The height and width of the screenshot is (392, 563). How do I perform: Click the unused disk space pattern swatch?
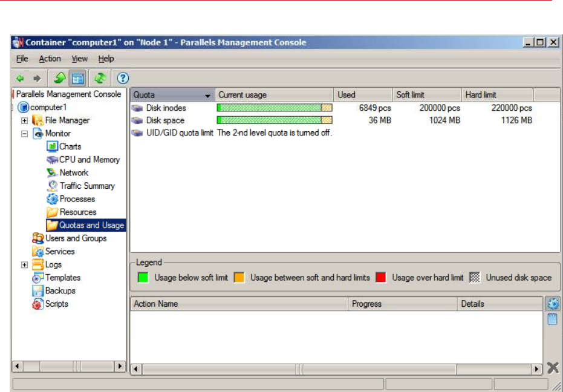(475, 278)
